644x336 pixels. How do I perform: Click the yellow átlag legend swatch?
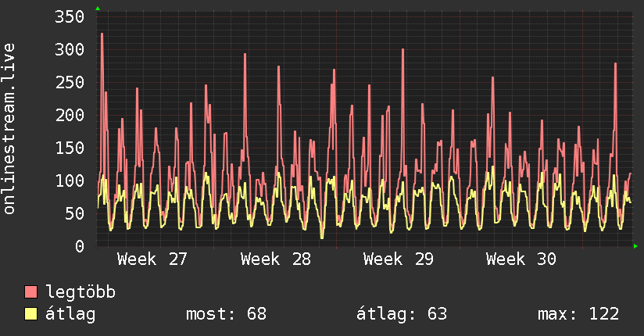(x=30, y=314)
